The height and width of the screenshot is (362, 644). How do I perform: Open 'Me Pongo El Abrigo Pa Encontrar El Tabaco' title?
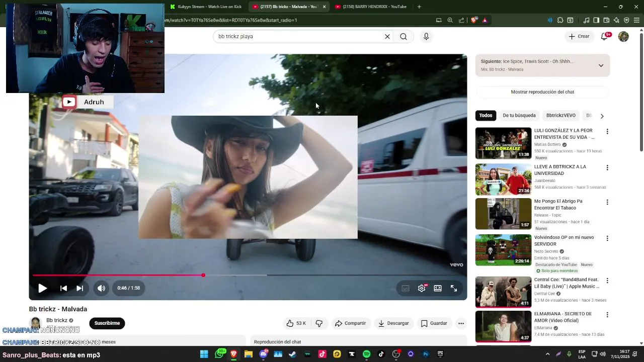click(x=558, y=204)
